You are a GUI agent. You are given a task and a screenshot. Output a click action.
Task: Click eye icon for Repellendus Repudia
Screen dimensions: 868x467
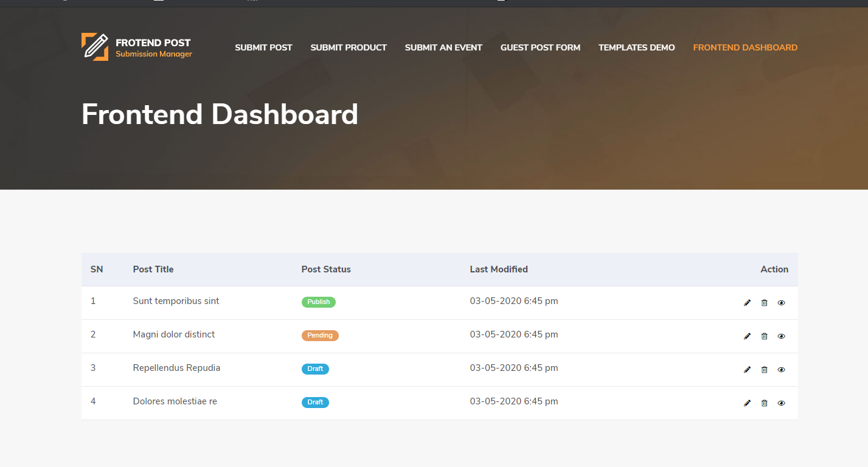(x=782, y=370)
